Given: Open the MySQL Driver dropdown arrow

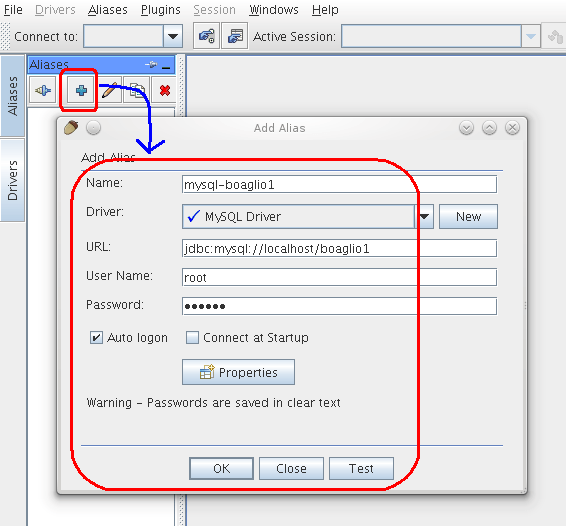Looking at the screenshot, I should coord(424,217).
